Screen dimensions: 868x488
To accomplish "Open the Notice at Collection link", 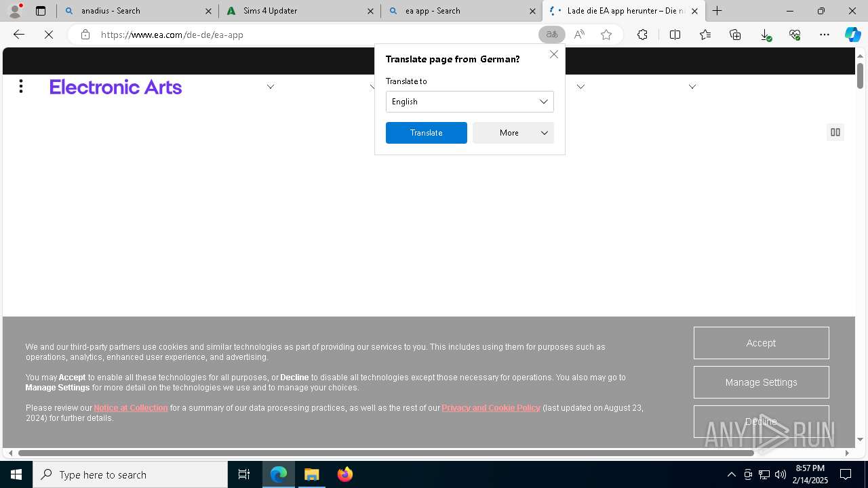I will [x=131, y=408].
